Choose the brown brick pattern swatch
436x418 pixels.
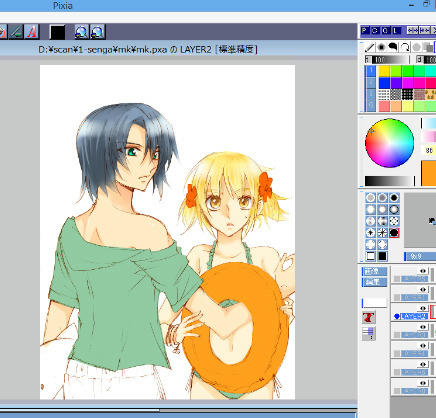pyautogui.click(x=419, y=95)
